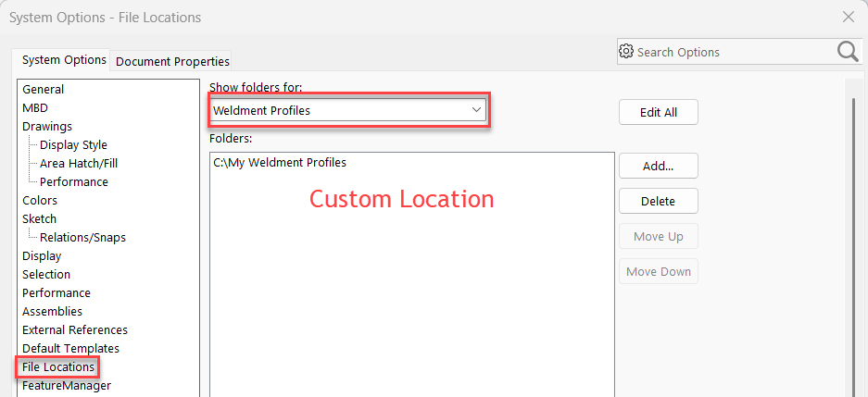The image size is (868, 397).
Task: Choose Drawings in the options list
Action: [47, 127]
